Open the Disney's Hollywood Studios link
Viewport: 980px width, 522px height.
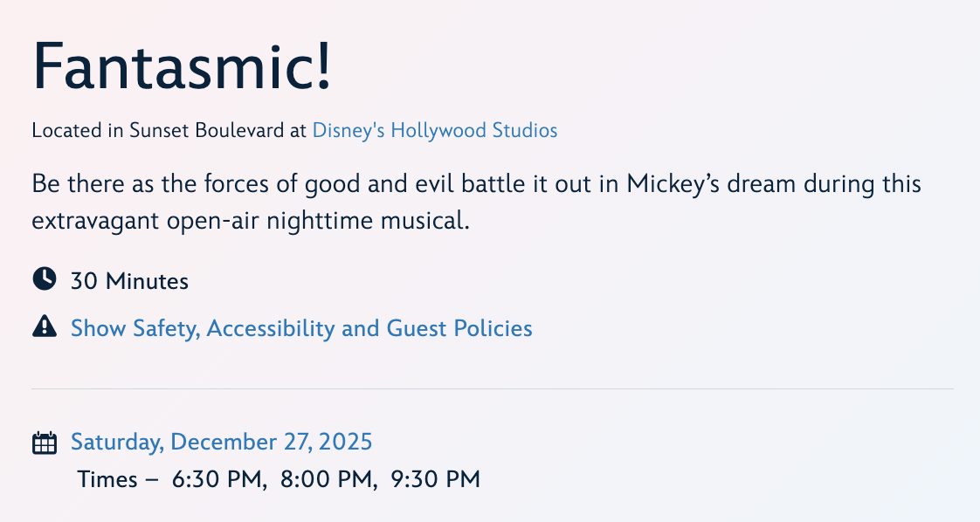point(434,131)
